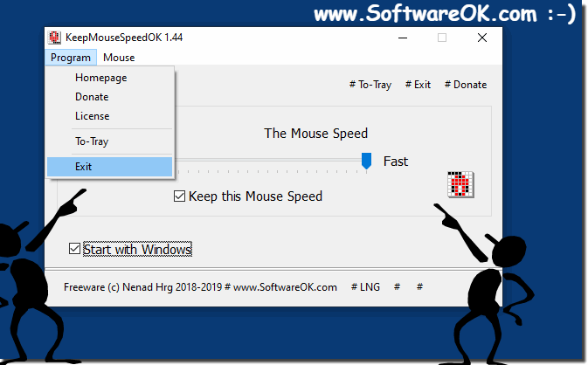Click the last # in the footer
The image size is (588, 365).
point(419,287)
